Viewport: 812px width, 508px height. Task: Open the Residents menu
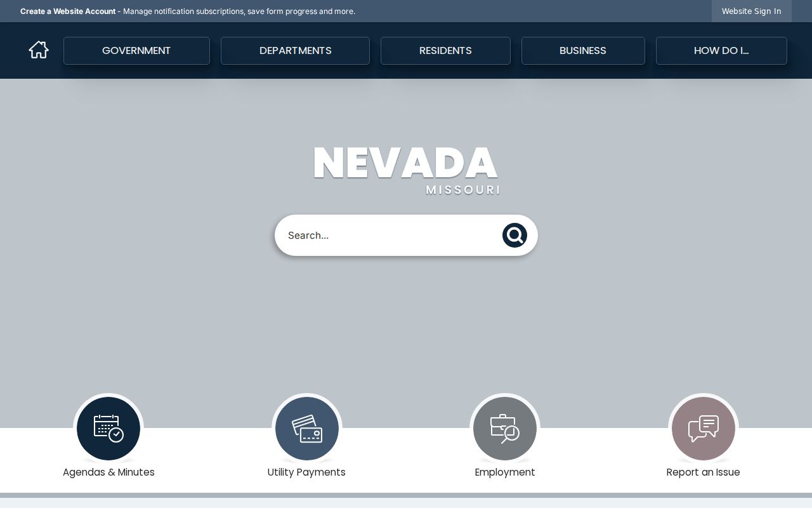coord(445,51)
